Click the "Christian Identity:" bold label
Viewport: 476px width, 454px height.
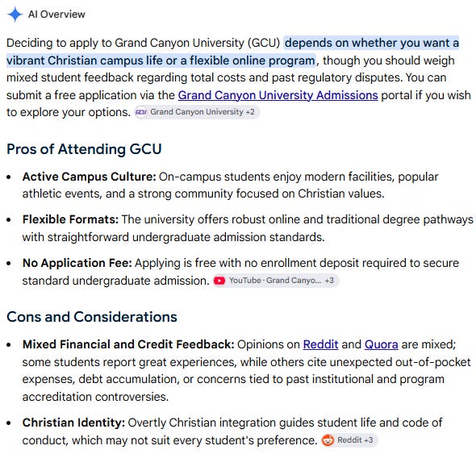(73, 423)
